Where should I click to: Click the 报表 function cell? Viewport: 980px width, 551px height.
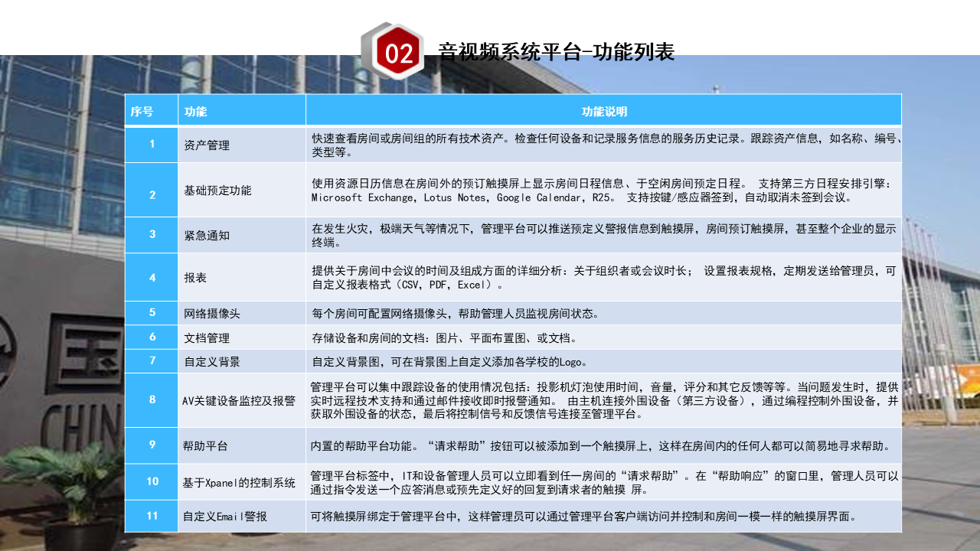(195, 278)
